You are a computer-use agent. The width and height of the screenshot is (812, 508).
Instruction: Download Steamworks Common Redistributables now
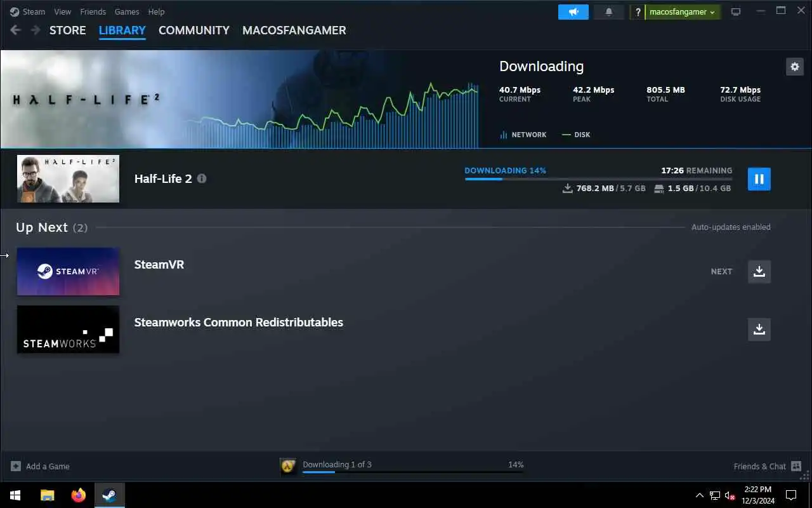pyautogui.click(x=759, y=330)
